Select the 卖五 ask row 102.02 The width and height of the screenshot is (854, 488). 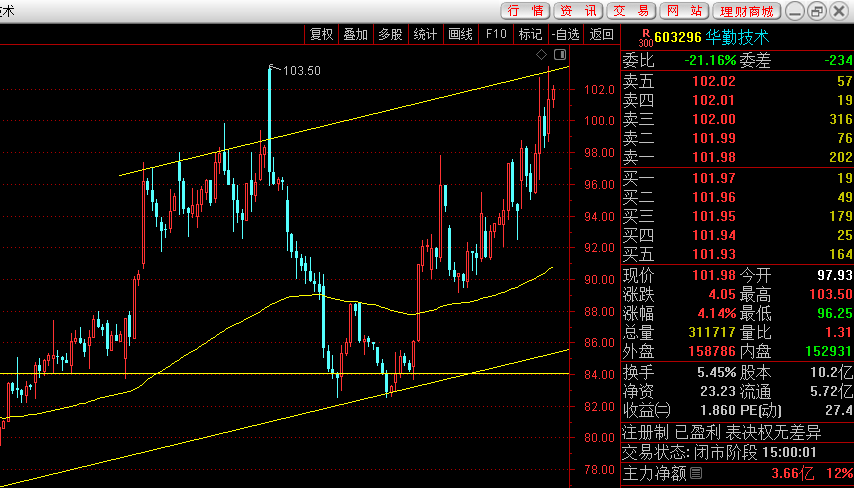737,81
